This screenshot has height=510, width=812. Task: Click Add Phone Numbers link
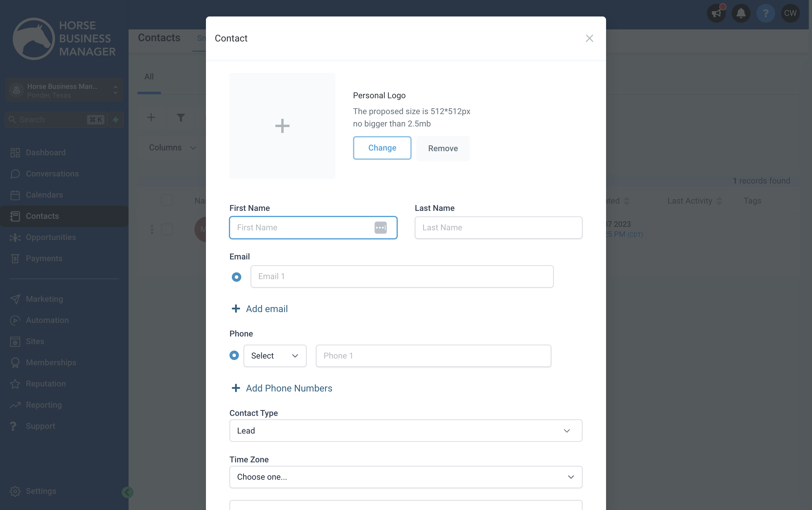click(282, 388)
